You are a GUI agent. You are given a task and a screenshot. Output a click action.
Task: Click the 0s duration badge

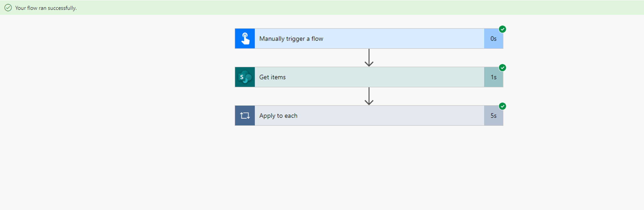coord(493,39)
